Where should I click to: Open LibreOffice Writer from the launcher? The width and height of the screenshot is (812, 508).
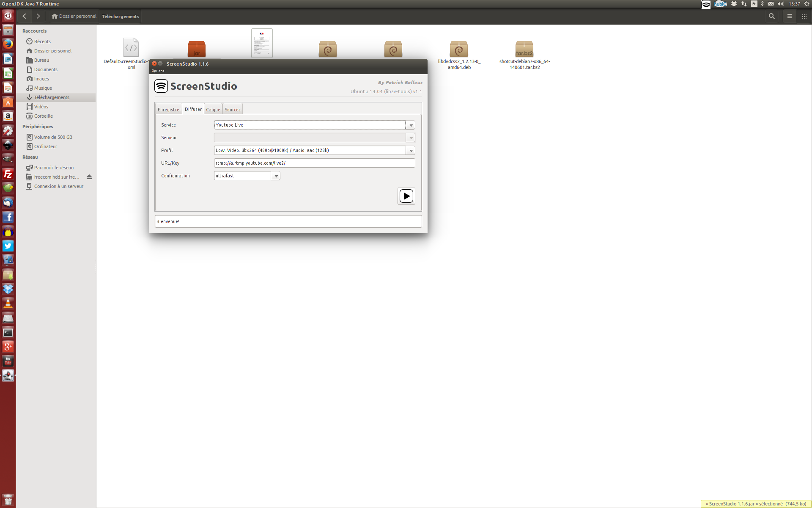tap(8, 59)
